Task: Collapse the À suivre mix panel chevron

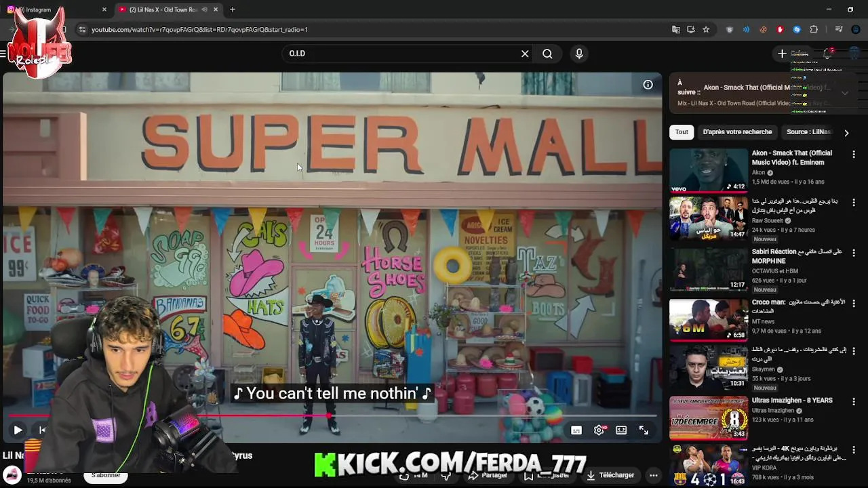Action: pyautogui.click(x=845, y=93)
